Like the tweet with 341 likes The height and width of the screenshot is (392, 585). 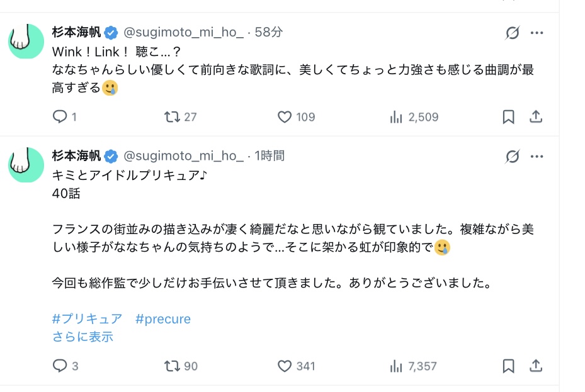coord(285,366)
